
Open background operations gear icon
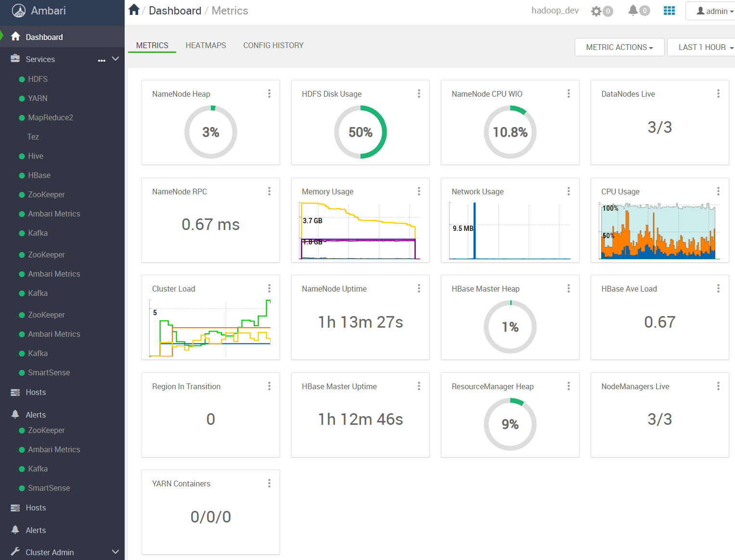596,11
